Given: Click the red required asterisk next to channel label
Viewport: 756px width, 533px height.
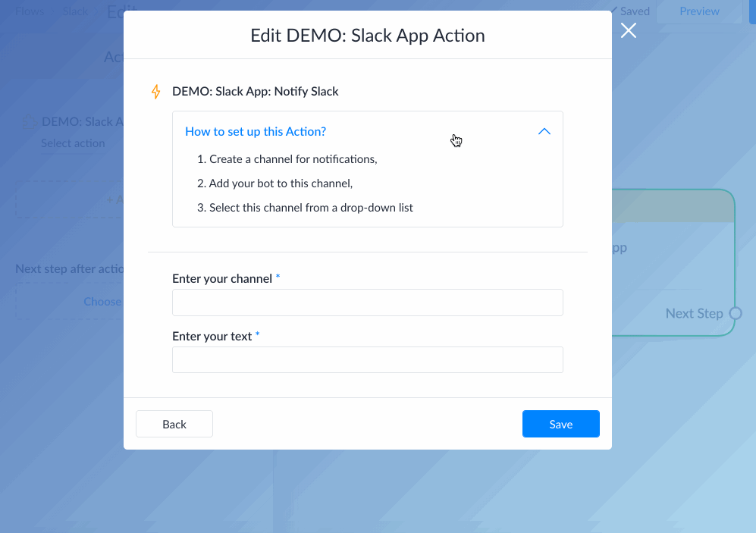Looking at the screenshot, I should pos(278,278).
